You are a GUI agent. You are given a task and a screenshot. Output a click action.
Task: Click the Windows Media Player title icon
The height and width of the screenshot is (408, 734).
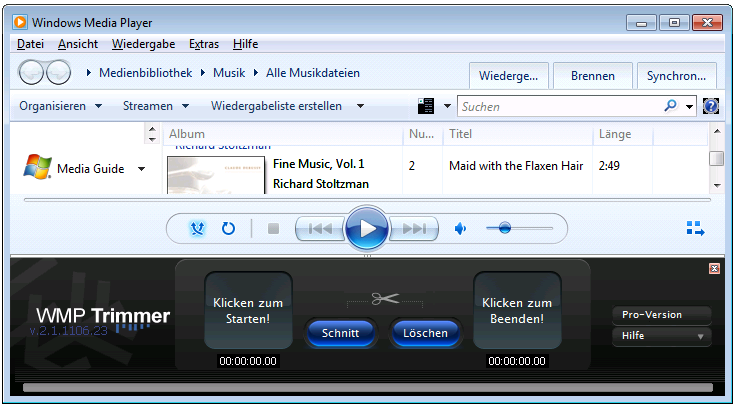click(x=20, y=22)
